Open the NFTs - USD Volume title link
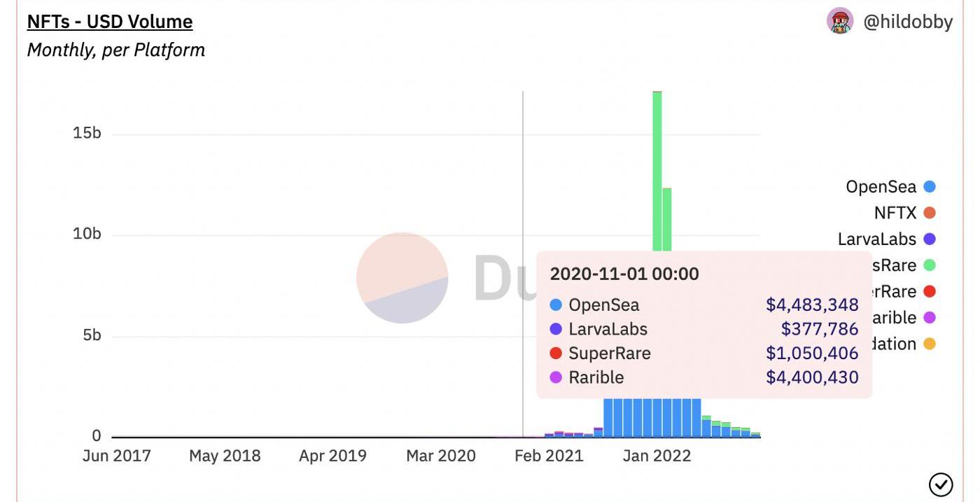Screen dimensions: 980x502 tap(110, 22)
